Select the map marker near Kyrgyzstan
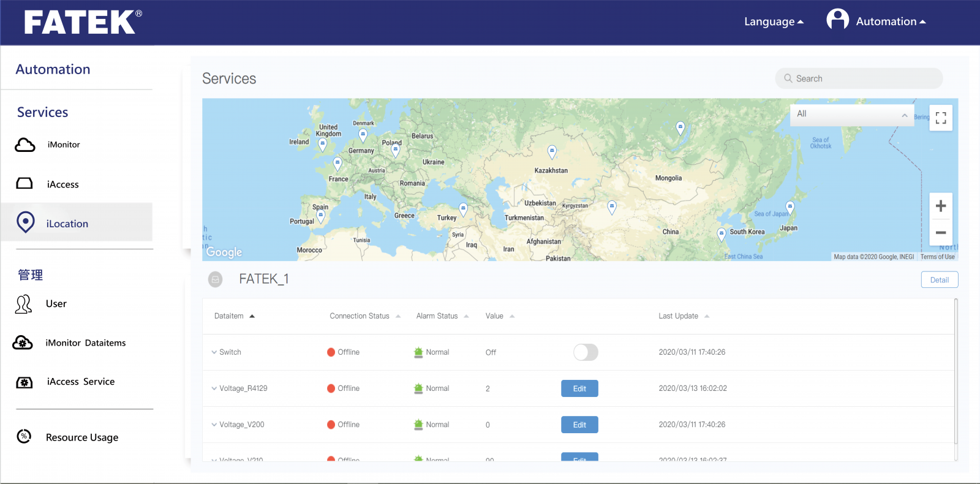The width and height of the screenshot is (980, 484). [x=611, y=208]
